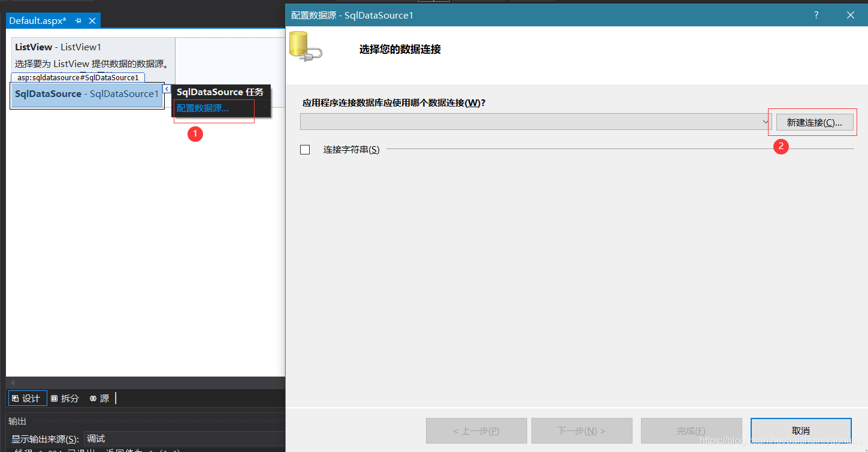Select the ListView1 control header
The height and width of the screenshot is (452, 868).
coord(58,47)
